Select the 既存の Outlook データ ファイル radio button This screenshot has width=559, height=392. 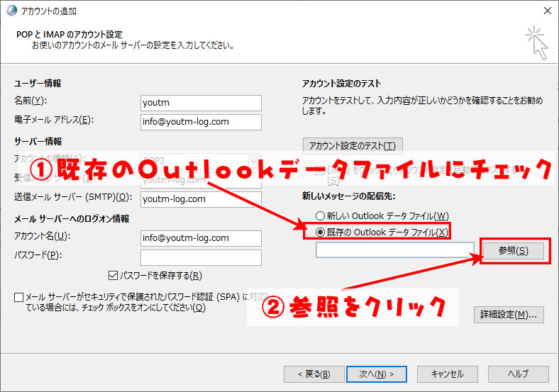[x=320, y=233]
